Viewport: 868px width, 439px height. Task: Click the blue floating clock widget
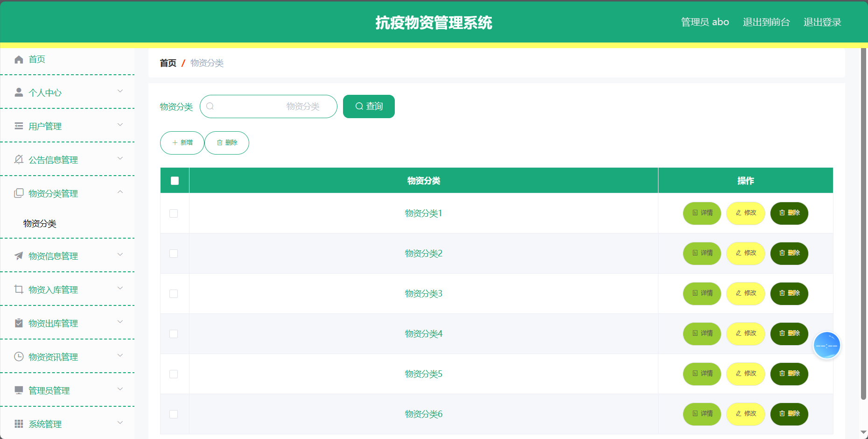827,346
